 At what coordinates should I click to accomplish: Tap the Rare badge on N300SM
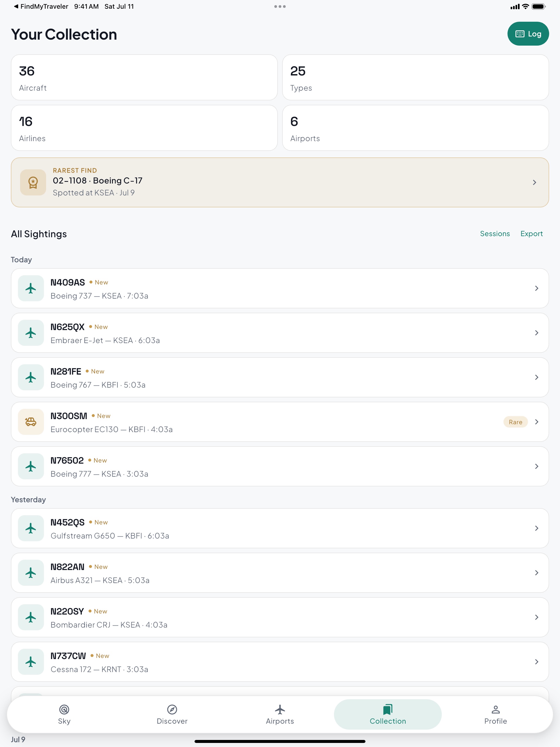pos(516,422)
